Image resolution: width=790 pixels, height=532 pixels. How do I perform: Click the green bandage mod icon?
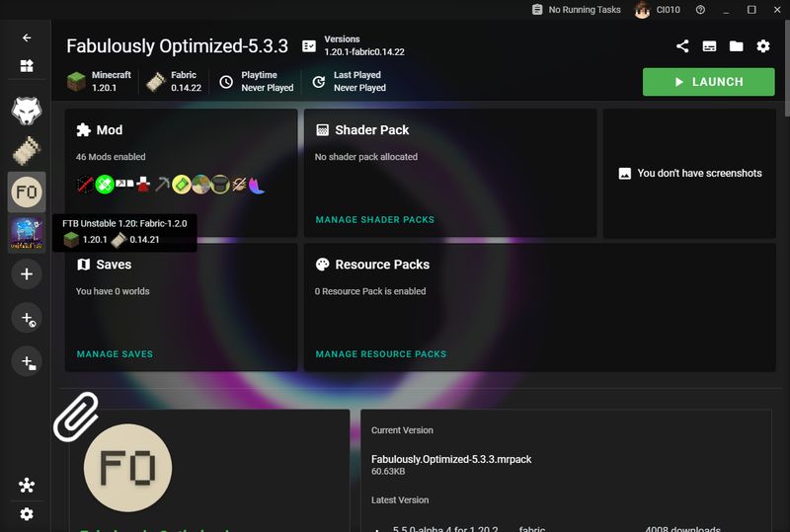click(x=105, y=185)
